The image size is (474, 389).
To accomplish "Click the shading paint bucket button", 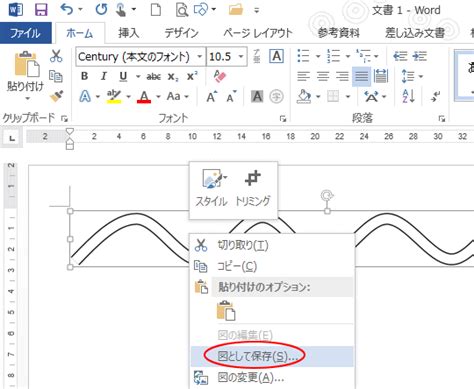I will (304, 97).
